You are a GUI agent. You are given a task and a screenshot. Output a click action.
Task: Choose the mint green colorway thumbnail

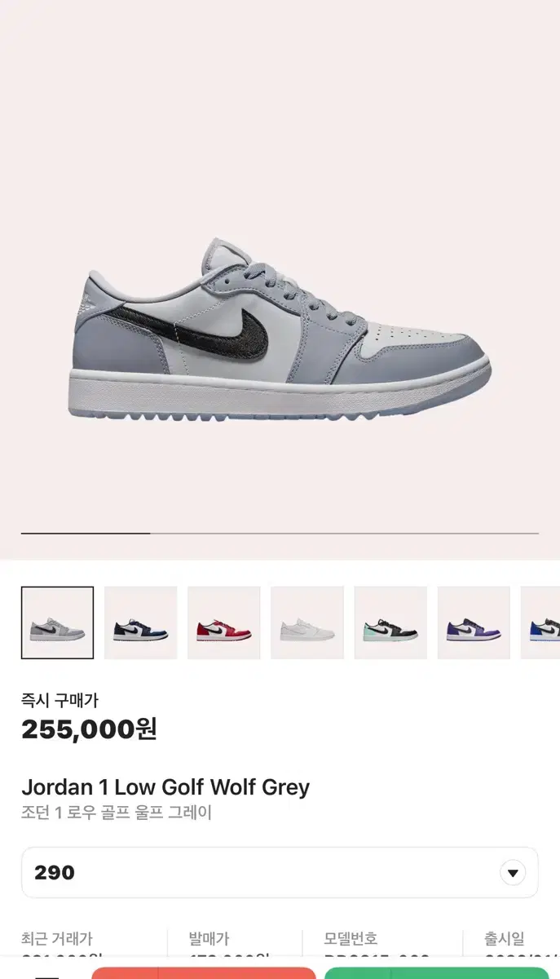[x=390, y=622]
